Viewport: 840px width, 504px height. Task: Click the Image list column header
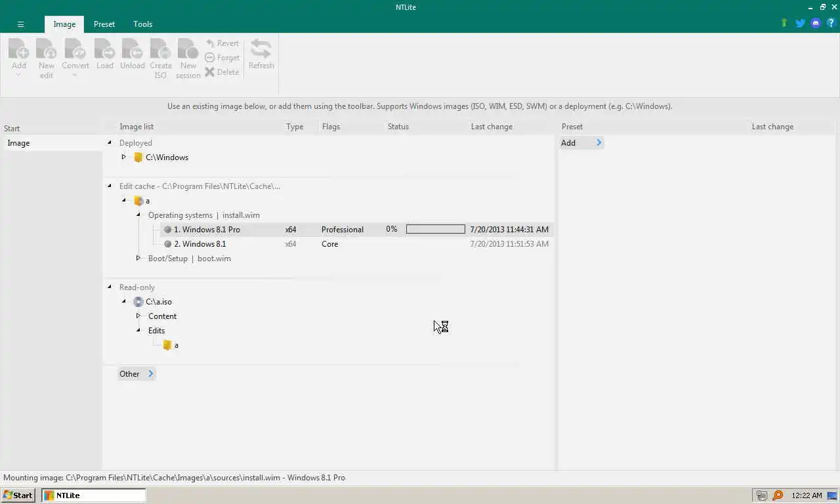pyautogui.click(x=136, y=127)
